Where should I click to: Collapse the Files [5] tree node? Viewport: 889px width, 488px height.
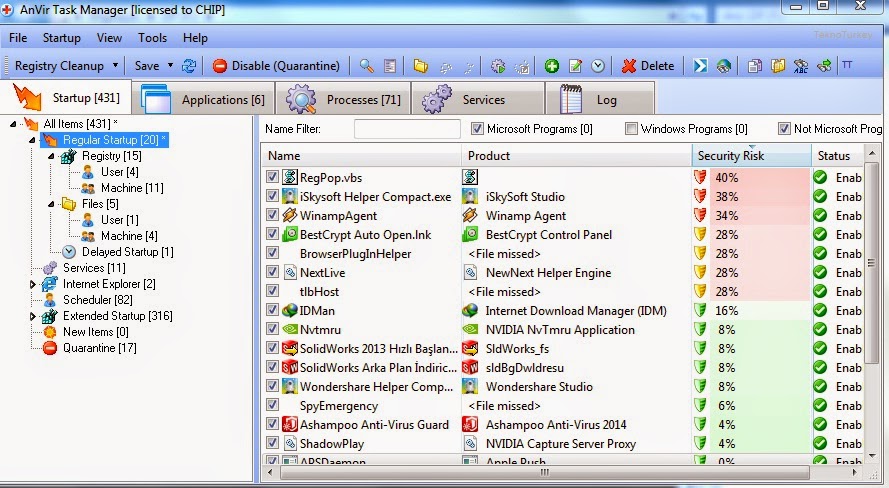(x=51, y=203)
